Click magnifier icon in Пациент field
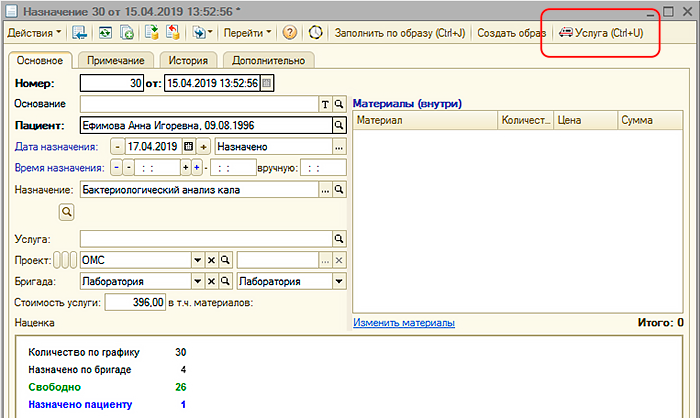 point(339,125)
